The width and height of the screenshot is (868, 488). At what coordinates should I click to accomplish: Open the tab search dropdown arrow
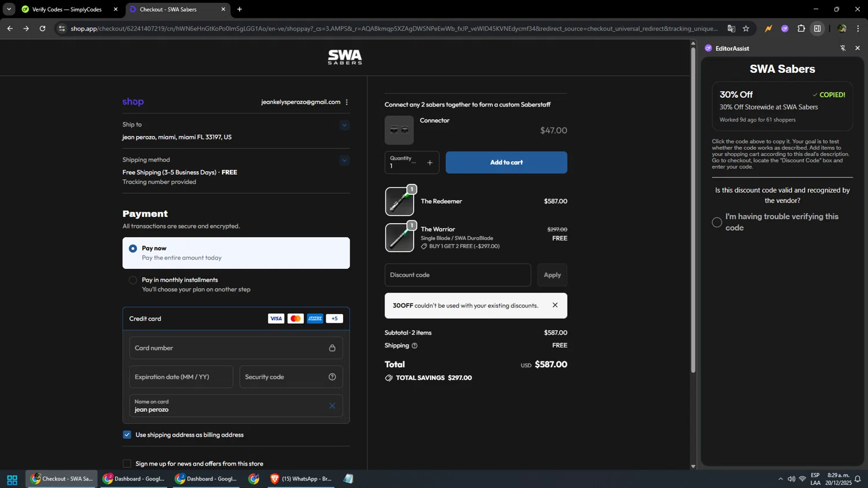click(9, 9)
